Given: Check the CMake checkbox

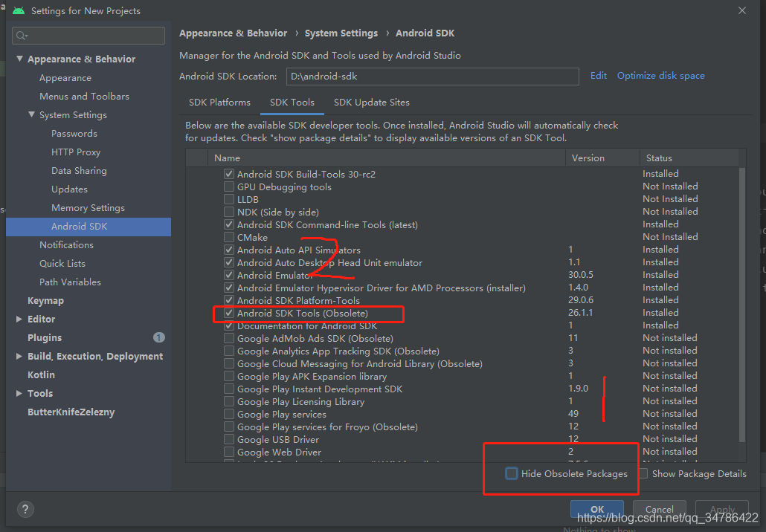Looking at the screenshot, I should [228, 237].
